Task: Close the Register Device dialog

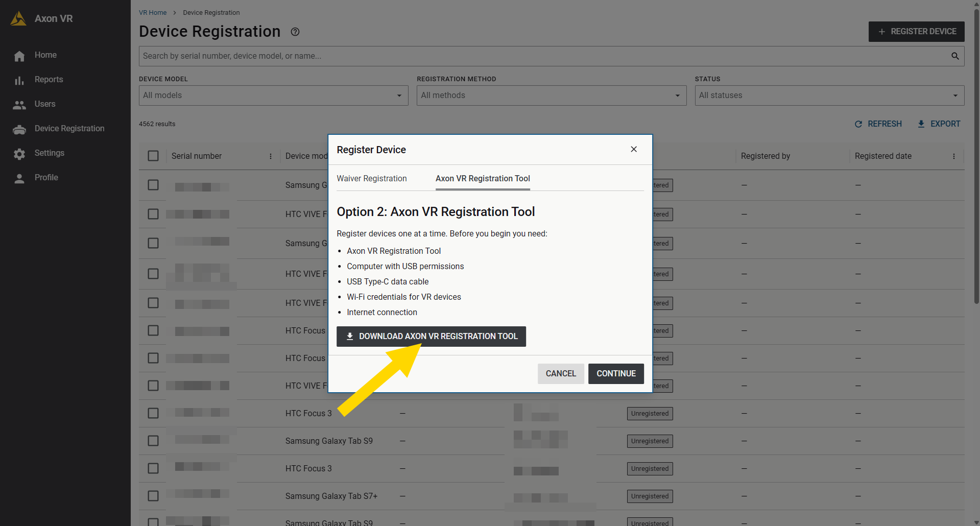Action: pyautogui.click(x=634, y=149)
